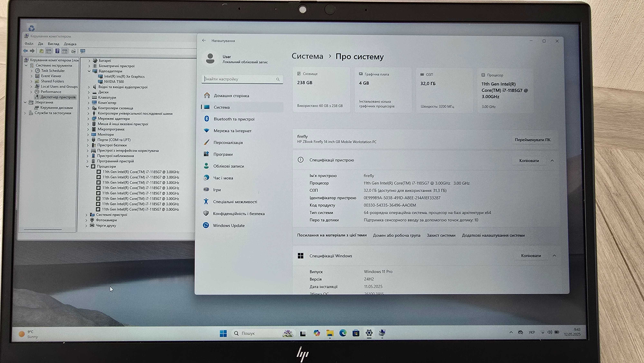Screen dimensions: 644x363
Task: Click Перейменувати ПК button
Action: click(x=532, y=140)
